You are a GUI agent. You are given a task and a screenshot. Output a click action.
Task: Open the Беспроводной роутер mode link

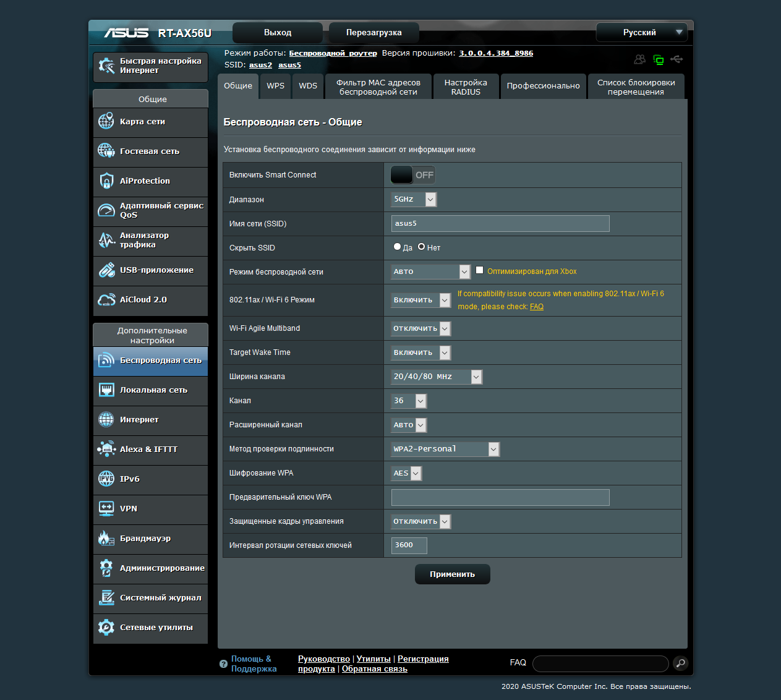(333, 53)
